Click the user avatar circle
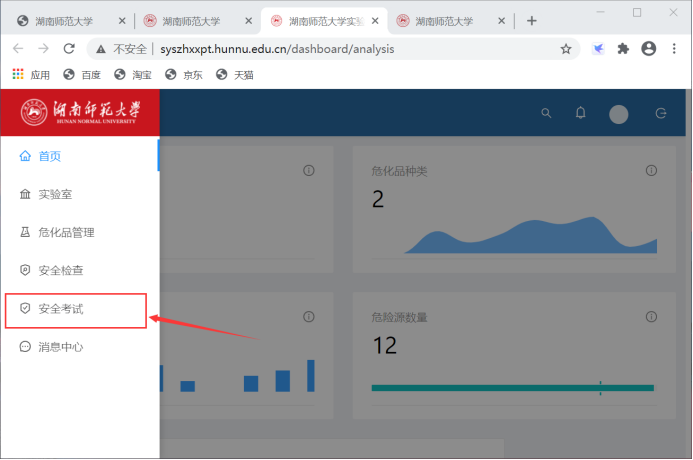The width and height of the screenshot is (693, 460). (x=618, y=114)
